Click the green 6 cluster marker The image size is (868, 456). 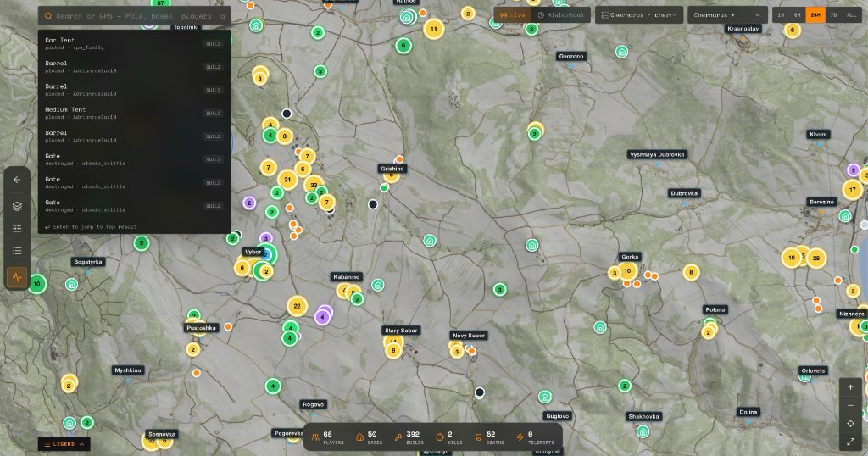[403, 46]
